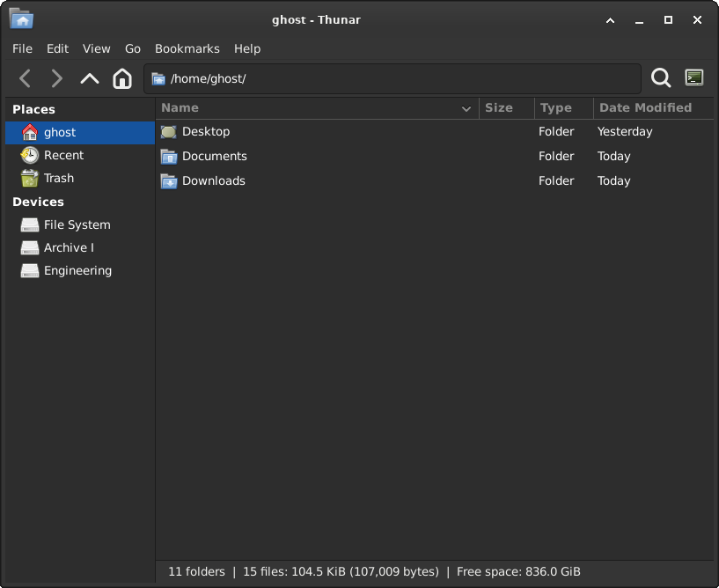The width and height of the screenshot is (719, 588).
Task: Select Trash in Places sidebar
Action: [80, 178]
